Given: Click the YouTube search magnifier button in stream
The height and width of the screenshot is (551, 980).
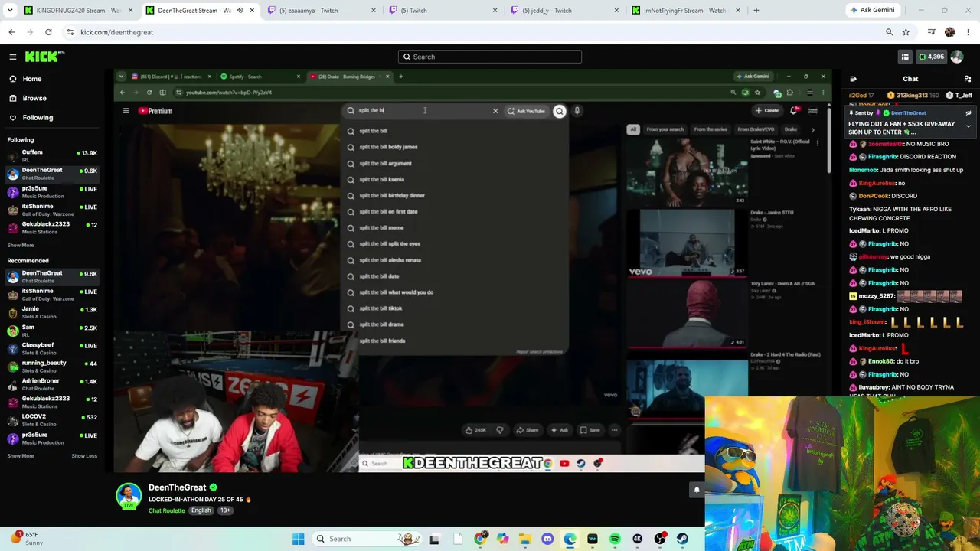Looking at the screenshot, I should pos(560,111).
